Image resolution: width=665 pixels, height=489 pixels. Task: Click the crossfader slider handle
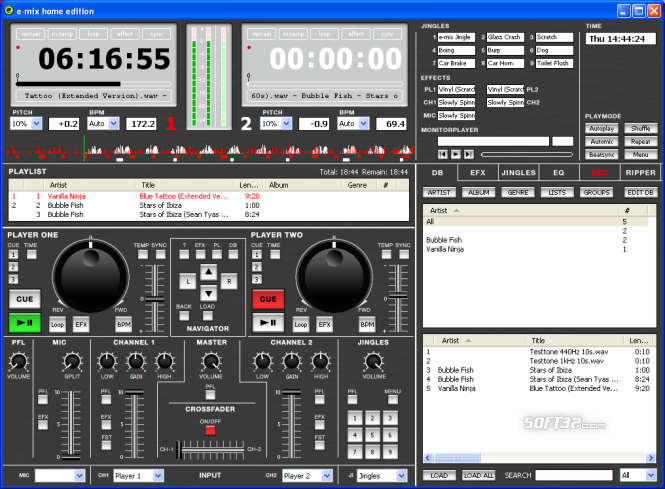click(179, 450)
